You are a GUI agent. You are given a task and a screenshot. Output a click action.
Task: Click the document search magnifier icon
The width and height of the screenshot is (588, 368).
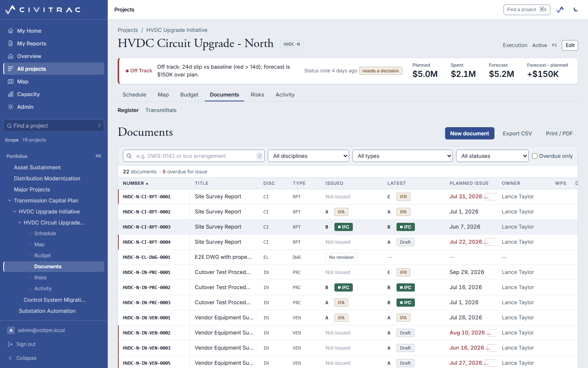(x=129, y=156)
